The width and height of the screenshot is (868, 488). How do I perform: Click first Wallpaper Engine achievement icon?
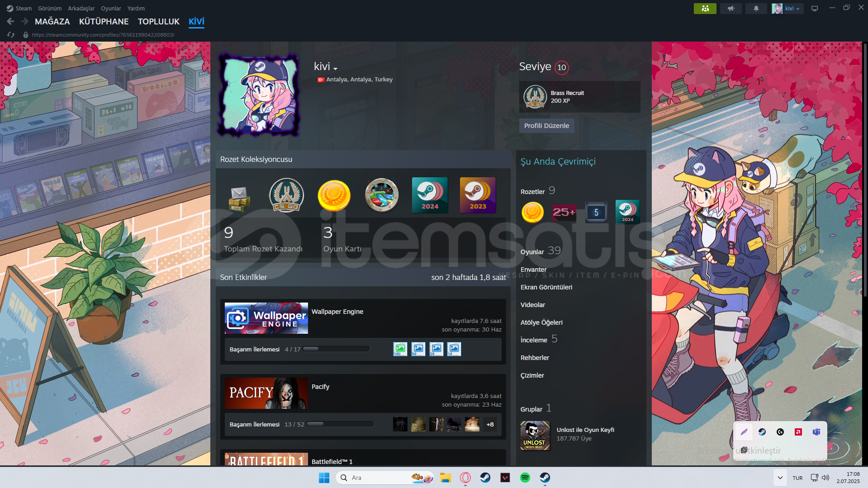click(400, 349)
